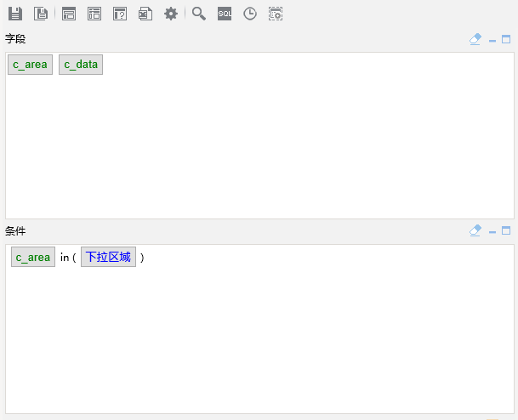Maximize the 条件 panel
This screenshot has width=518, height=420.
(506, 230)
